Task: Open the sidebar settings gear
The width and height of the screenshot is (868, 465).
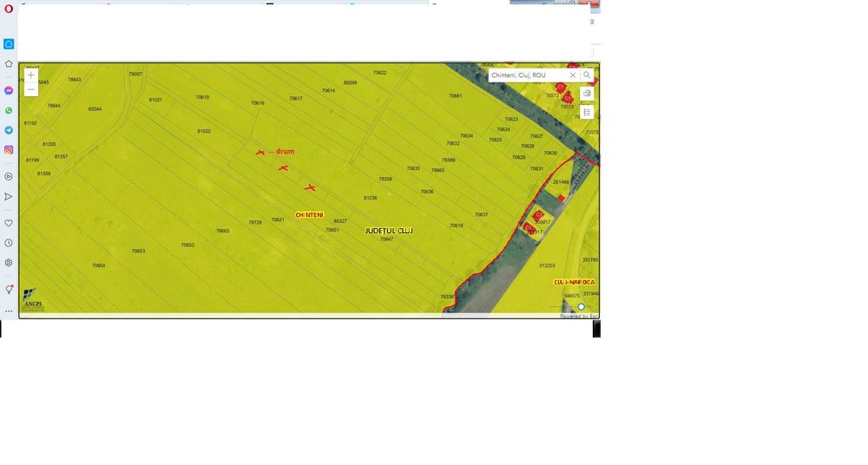Action: pyautogui.click(x=9, y=263)
